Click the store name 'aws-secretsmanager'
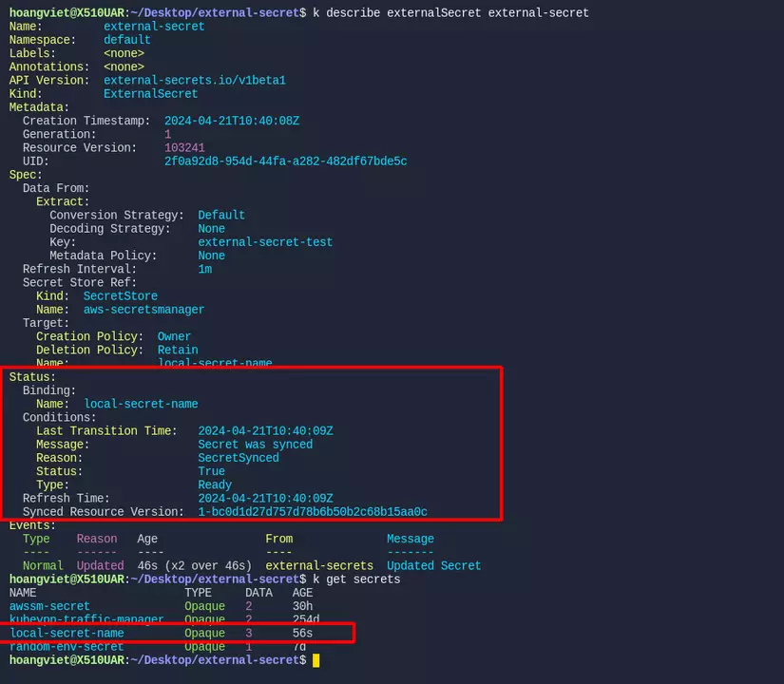 tap(144, 310)
